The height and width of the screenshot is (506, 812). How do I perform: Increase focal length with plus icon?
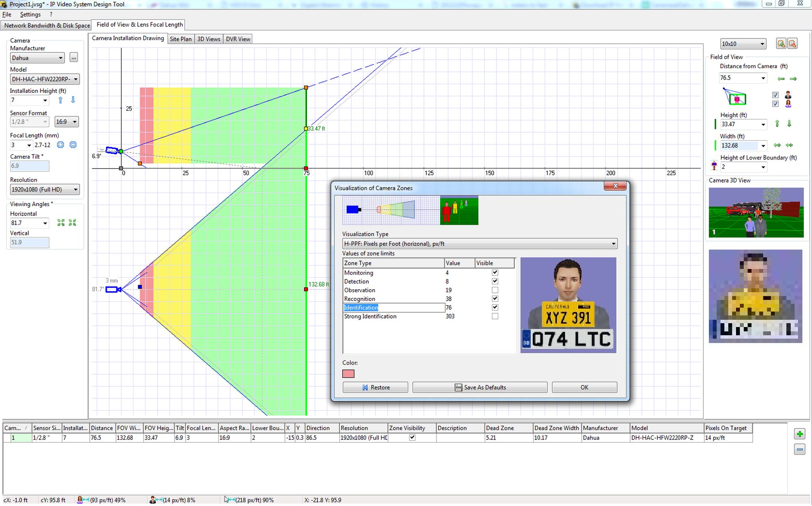point(60,145)
